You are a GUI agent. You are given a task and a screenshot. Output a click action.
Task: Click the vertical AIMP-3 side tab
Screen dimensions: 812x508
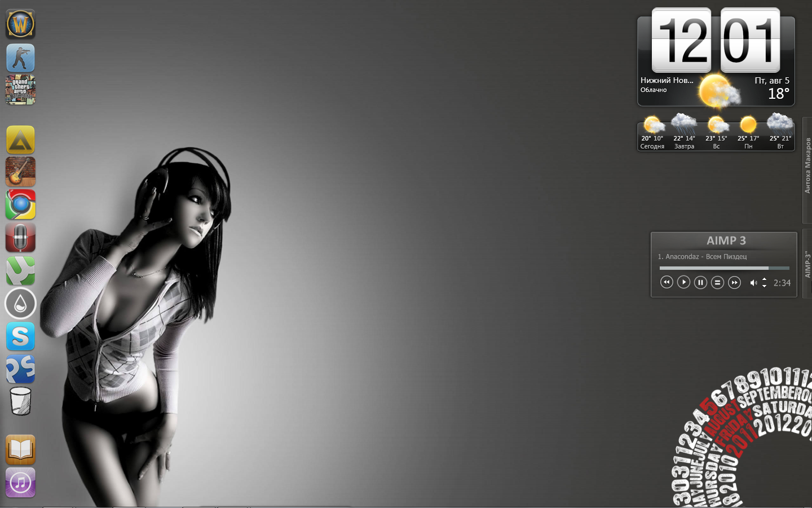[x=807, y=264]
